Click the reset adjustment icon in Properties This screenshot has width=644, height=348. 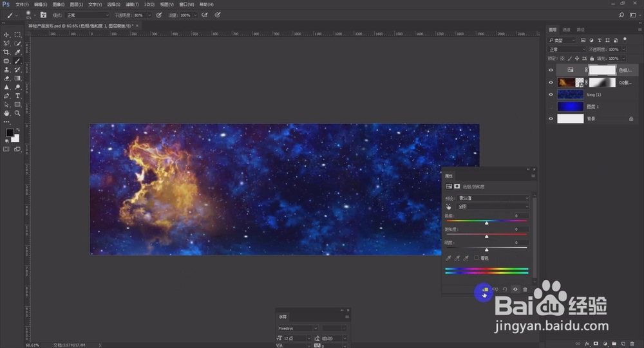pos(505,289)
